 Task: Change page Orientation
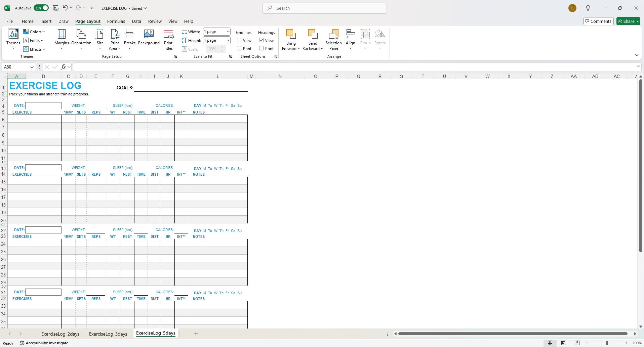[81, 40]
